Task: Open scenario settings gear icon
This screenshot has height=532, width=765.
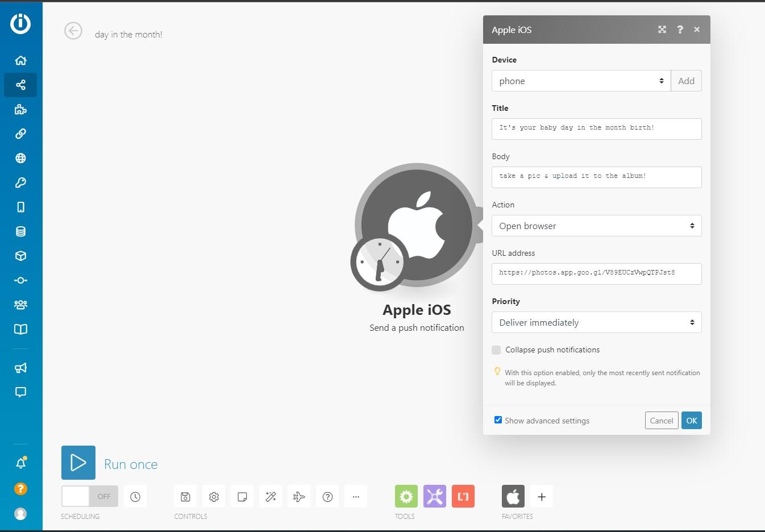Action: pyautogui.click(x=214, y=497)
